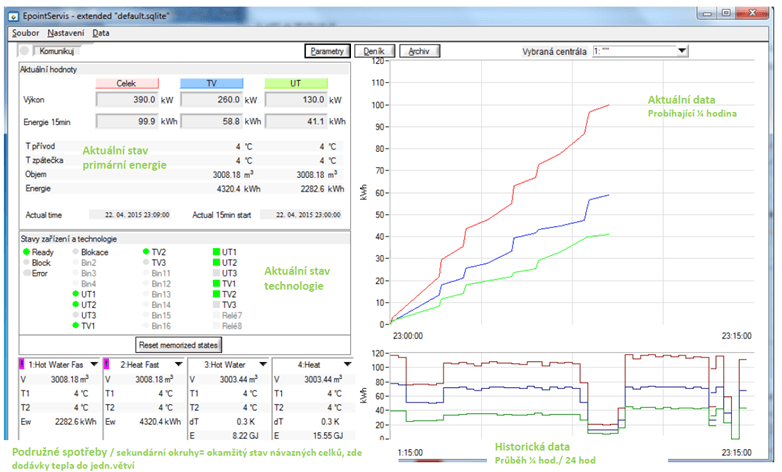
Task: Click the Error status indicator
Action: 26,273
